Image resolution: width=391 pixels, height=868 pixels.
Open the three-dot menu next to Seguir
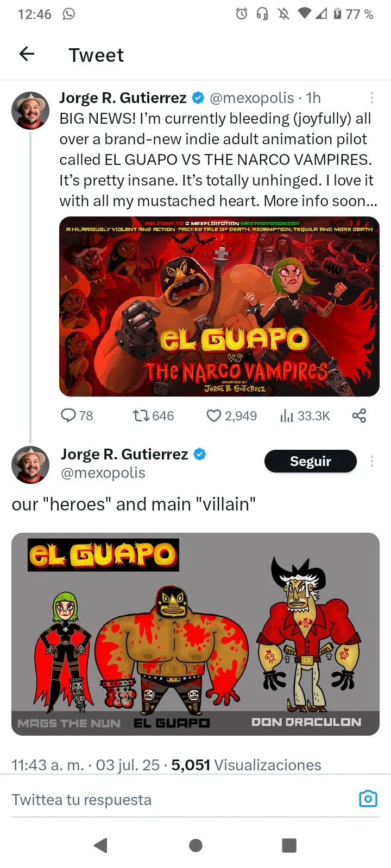(x=371, y=461)
